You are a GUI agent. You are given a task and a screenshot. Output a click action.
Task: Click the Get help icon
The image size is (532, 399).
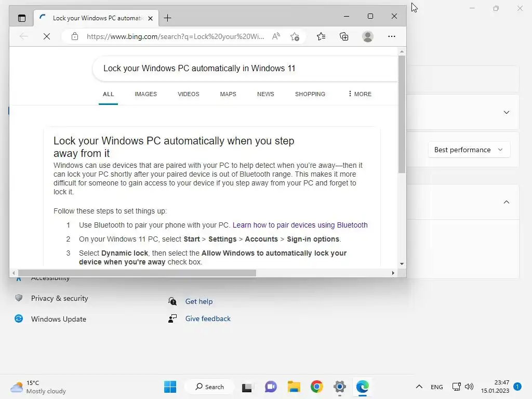172,301
